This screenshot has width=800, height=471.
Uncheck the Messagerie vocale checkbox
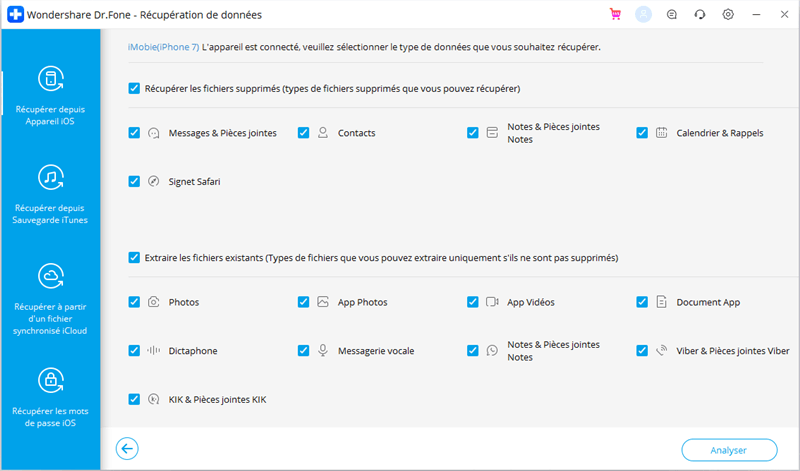304,351
